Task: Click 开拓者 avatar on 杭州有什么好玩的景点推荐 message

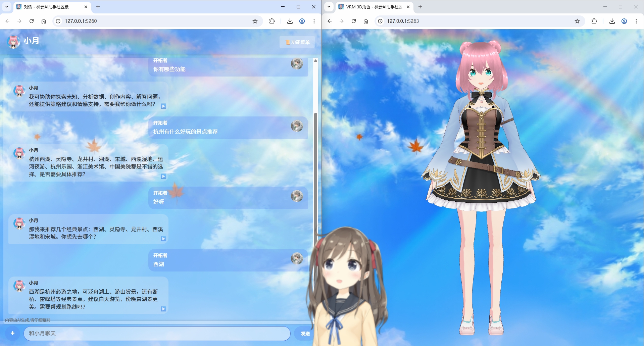Action: (297, 126)
